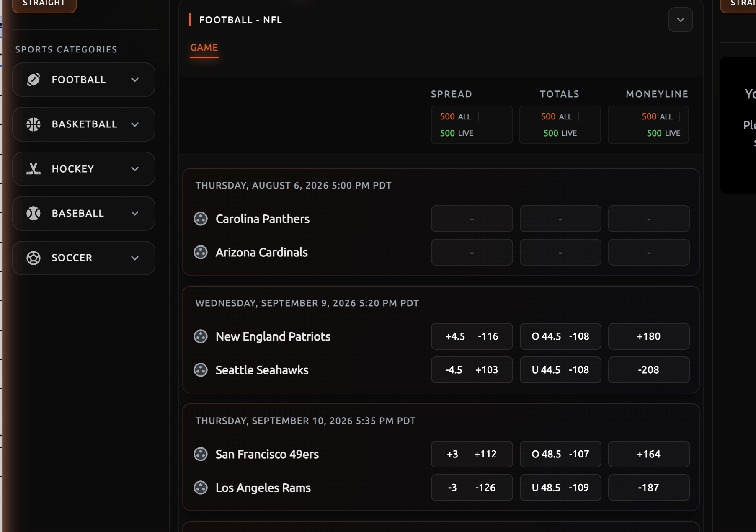Click Seattle Seahawks team name
Image resolution: width=756 pixels, height=532 pixels.
(x=262, y=370)
